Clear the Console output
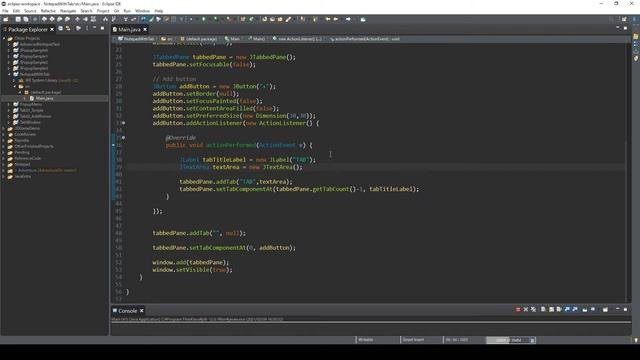 (x=543, y=309)
